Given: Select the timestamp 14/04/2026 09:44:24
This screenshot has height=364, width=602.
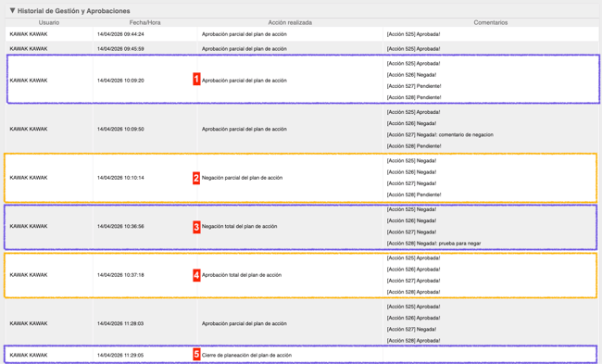Looking at the screenshot, I should tap(120, 34).
